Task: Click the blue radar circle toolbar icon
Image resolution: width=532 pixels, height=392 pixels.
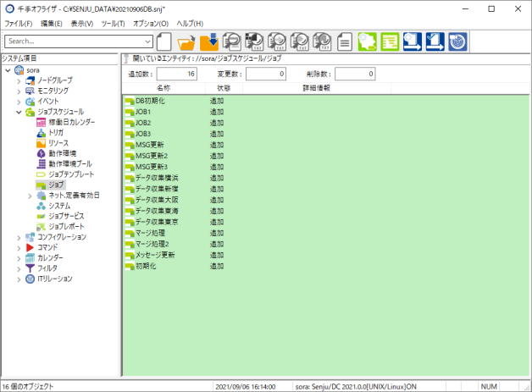Action: 457,41
